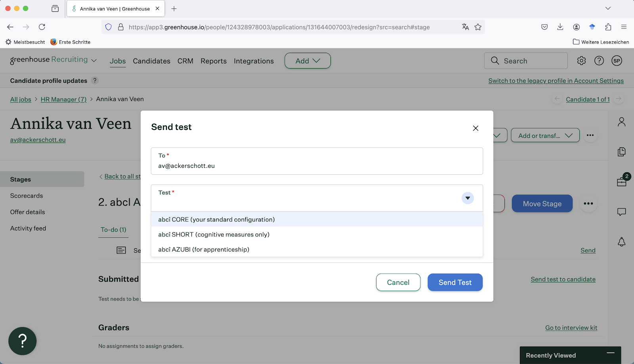Switch to the To-do (1) tab
Image resolution: width=634 pixels, height=364 pixels.
click(x=113, y=230)
